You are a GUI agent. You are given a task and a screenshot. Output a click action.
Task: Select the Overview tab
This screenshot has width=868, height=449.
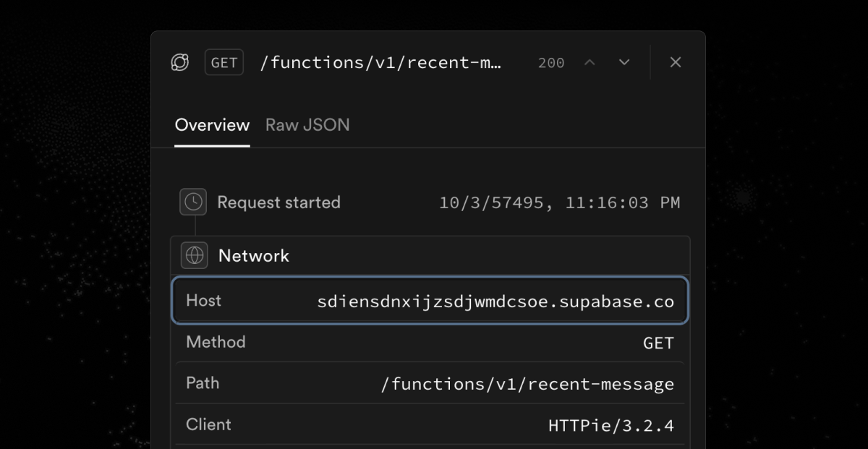tap(212, 125)
